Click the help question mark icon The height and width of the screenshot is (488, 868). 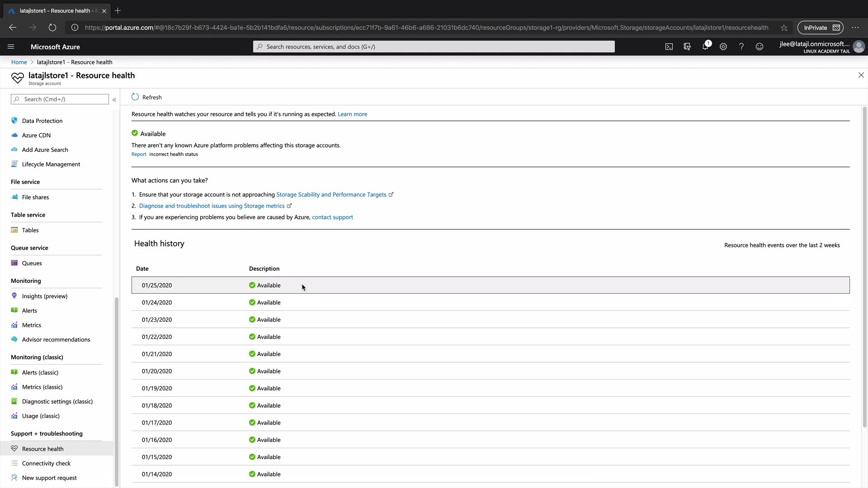741,47
